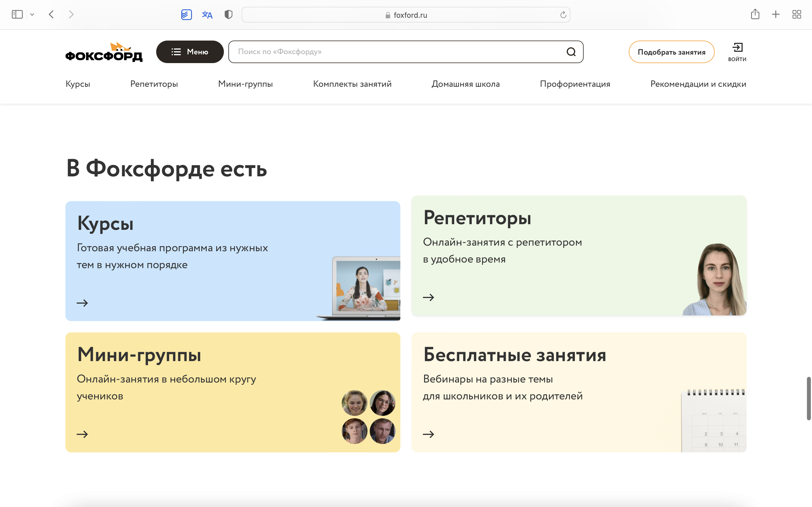Go back with the browser back arrow
Screen dimensions: 812x507
(x=51, y=14)
